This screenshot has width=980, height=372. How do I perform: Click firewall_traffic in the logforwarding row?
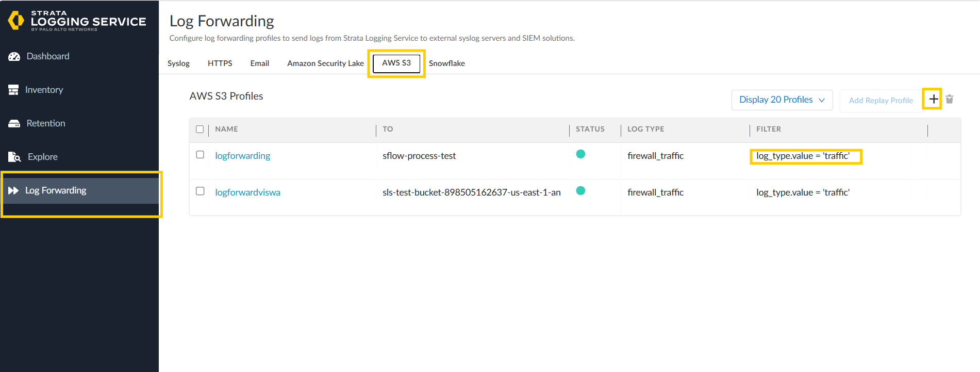tap(656, 156)
